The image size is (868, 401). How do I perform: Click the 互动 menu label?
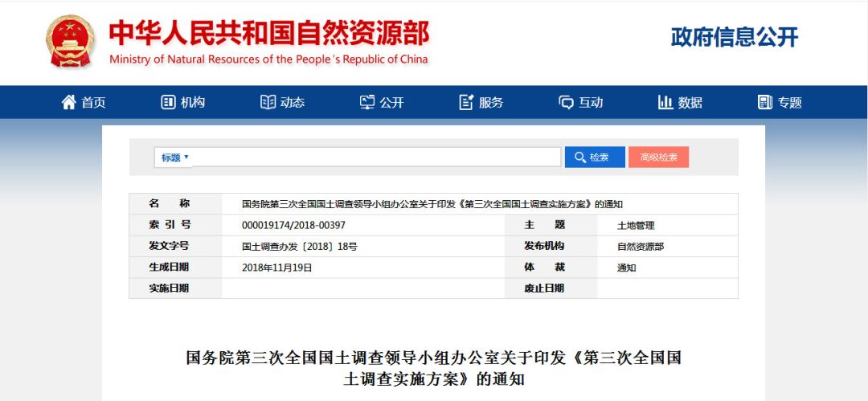point(591,102)
